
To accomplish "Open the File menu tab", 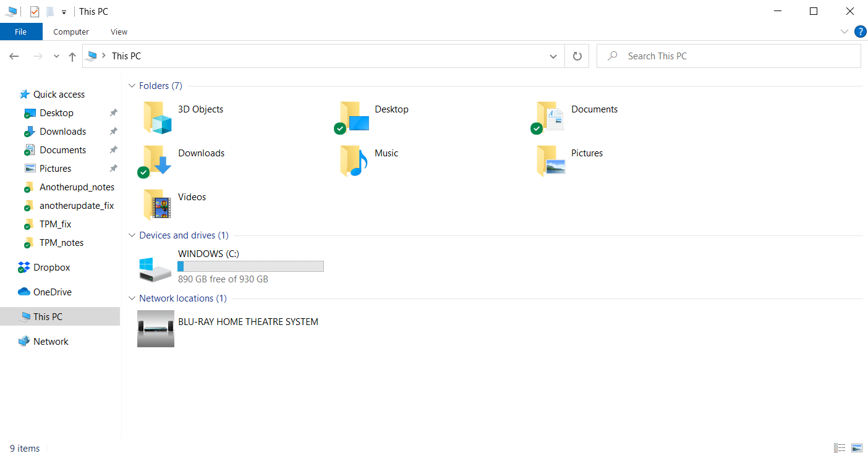I will [21, 32].
